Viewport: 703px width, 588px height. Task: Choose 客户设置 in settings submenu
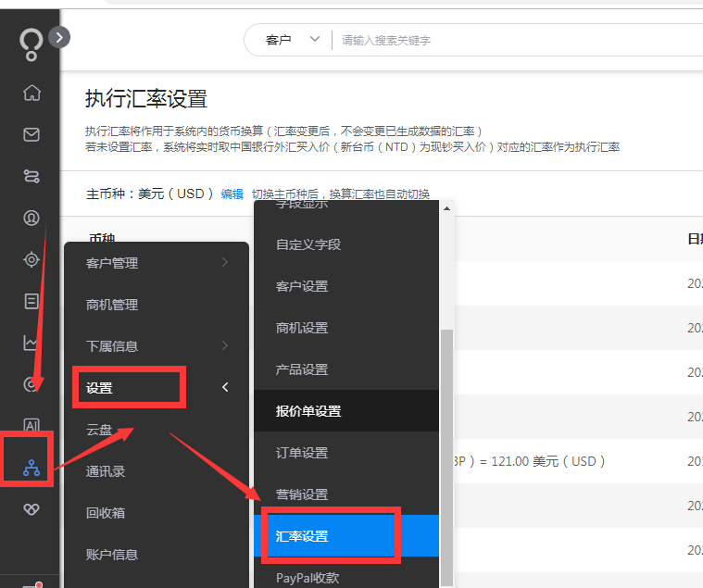coord(346,286)
